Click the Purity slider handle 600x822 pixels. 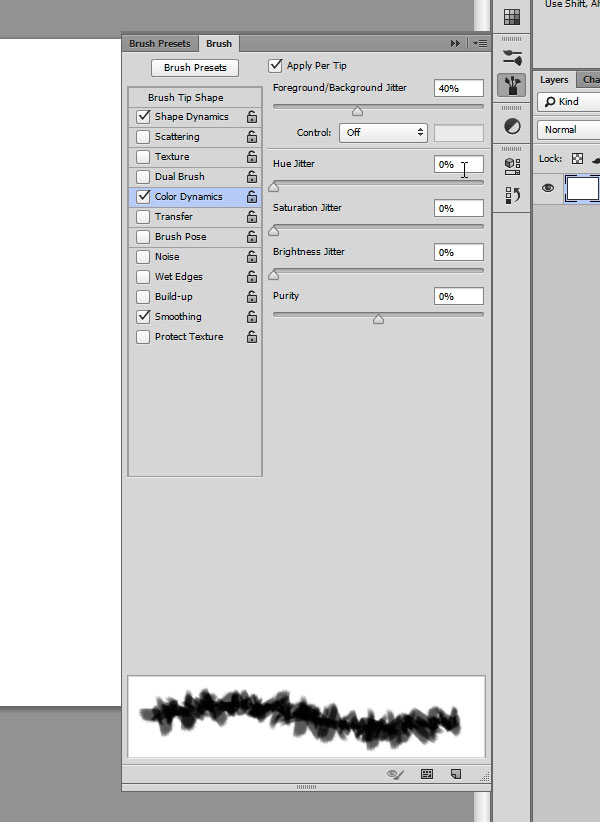tap(378, 320)
